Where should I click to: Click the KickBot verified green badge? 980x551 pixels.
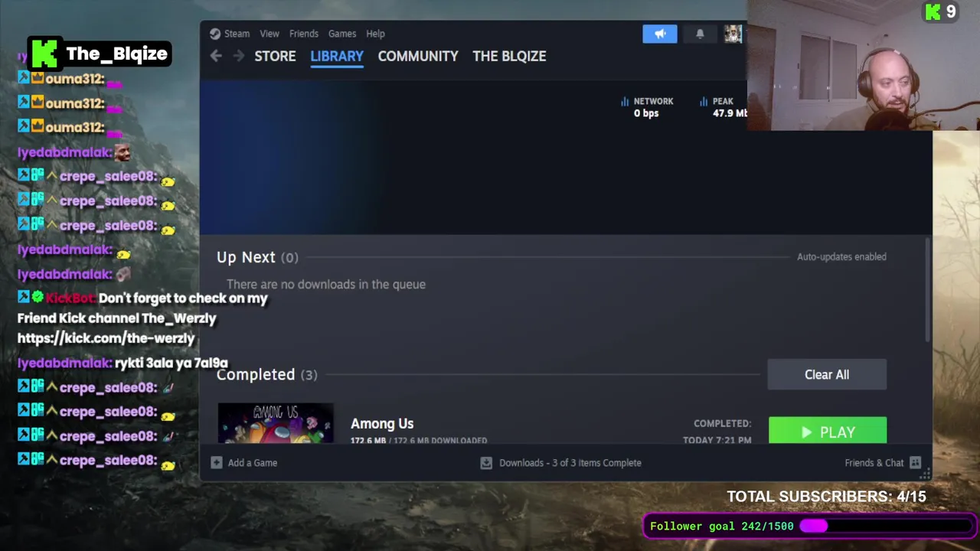tap(38, 297)
